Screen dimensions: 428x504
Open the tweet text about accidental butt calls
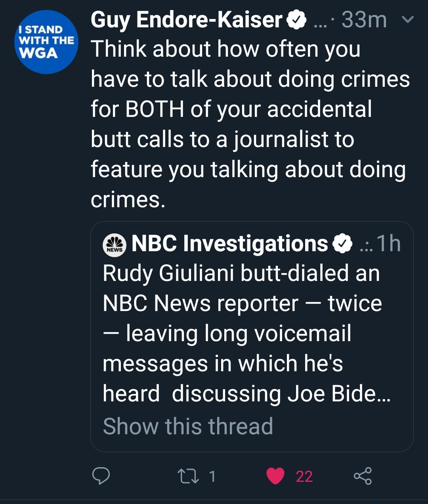[x=250, y=124]
